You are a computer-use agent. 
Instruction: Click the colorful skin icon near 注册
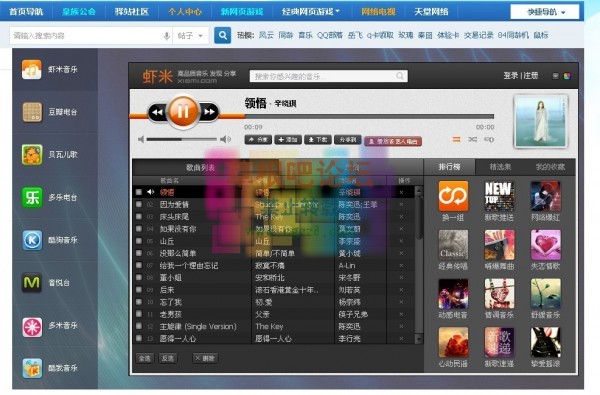tap(567, 76)
